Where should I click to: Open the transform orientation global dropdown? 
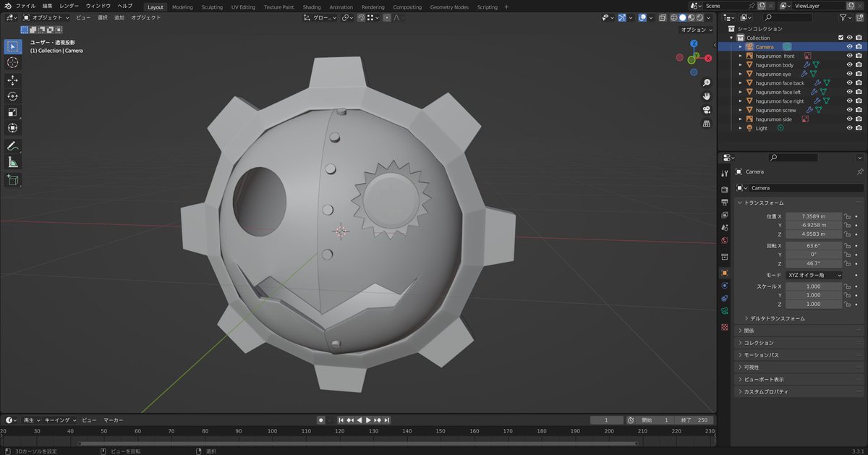(x=320, y=17)
